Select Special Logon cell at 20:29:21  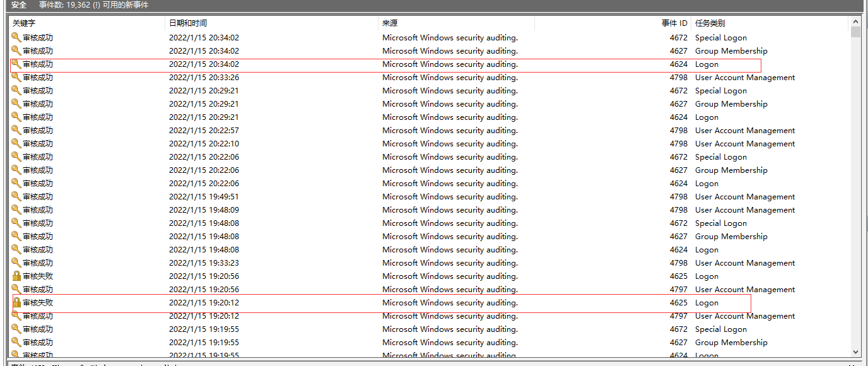click(x=720, y=90)
